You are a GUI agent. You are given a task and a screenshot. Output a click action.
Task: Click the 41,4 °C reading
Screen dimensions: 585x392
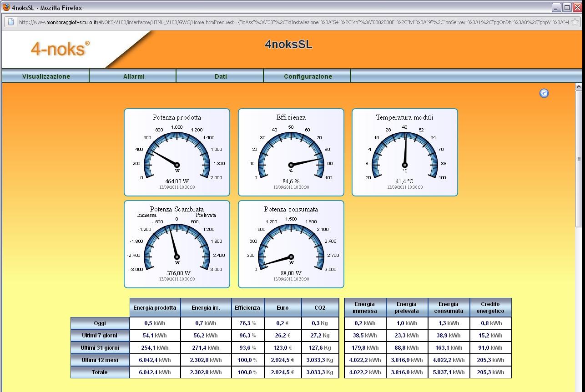(405, 181)
